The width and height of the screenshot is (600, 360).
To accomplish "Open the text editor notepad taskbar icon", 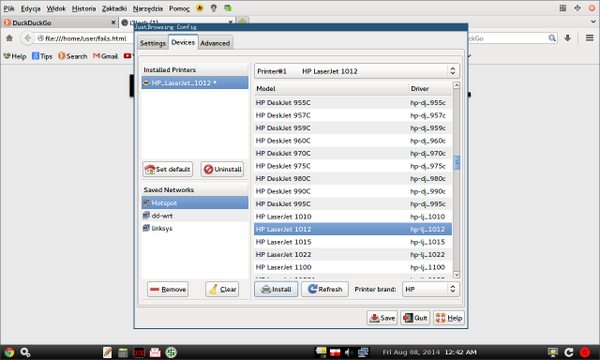I will pyautogui.click(x=107, y=352).
